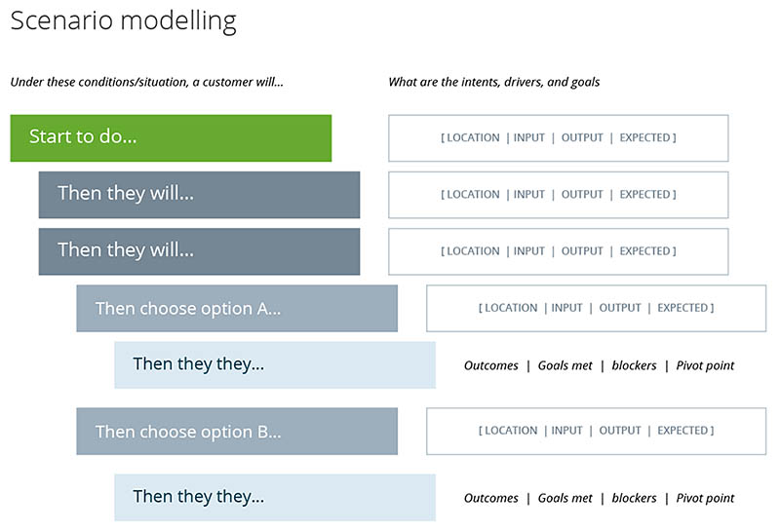Image resolution: width=780 pixels, height=532 pixels.
Task: Click 'Outcomes' in the option A outcomes row
Action: [x=491, y=365]
